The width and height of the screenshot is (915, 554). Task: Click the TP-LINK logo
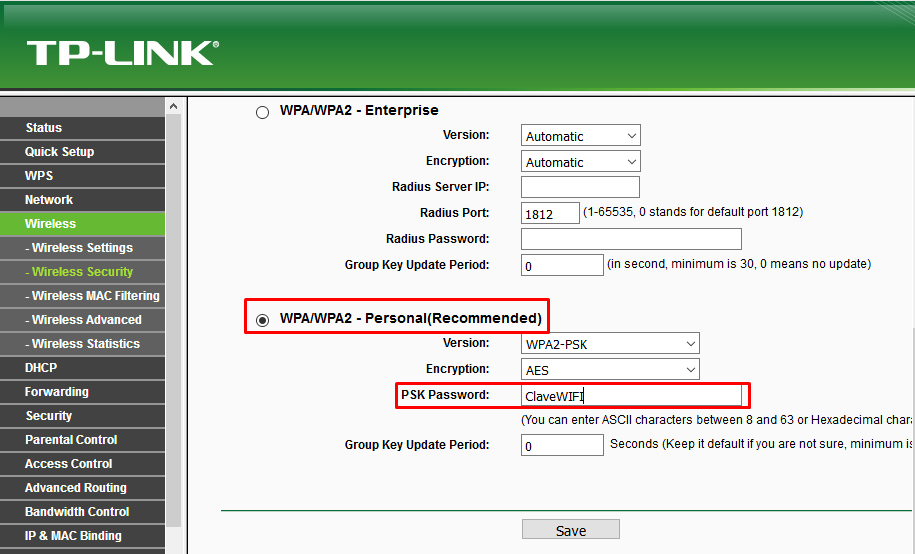coord(122,53)
